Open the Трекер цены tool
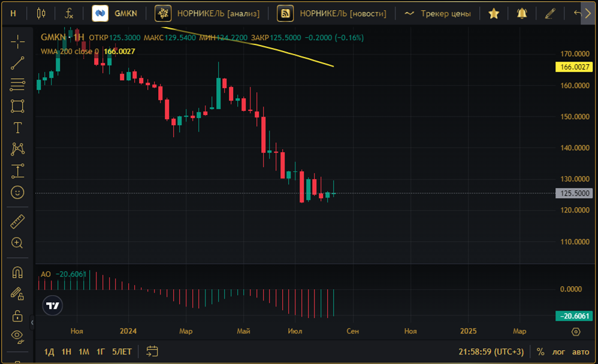The height and width of the screenshot is (364, 598). click(x=438, y=14)
